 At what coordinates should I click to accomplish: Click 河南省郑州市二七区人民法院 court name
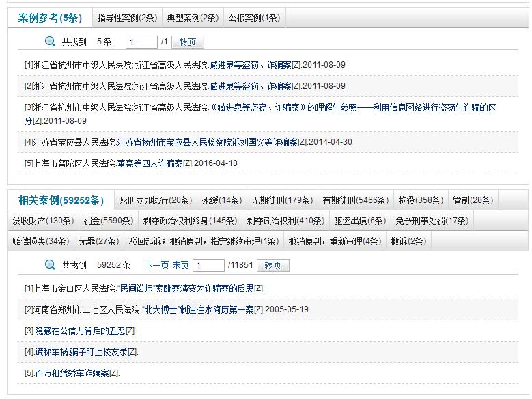(87, 309)
